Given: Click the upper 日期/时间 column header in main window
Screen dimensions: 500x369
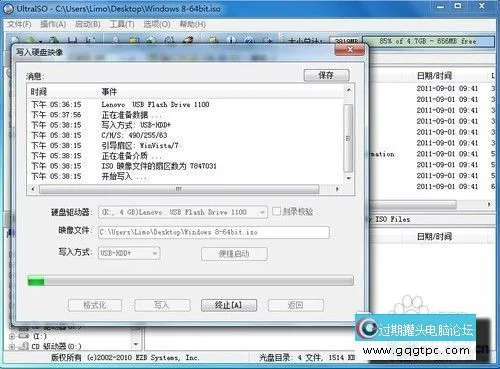Looking at the screenshot, I should pos(434,76).
